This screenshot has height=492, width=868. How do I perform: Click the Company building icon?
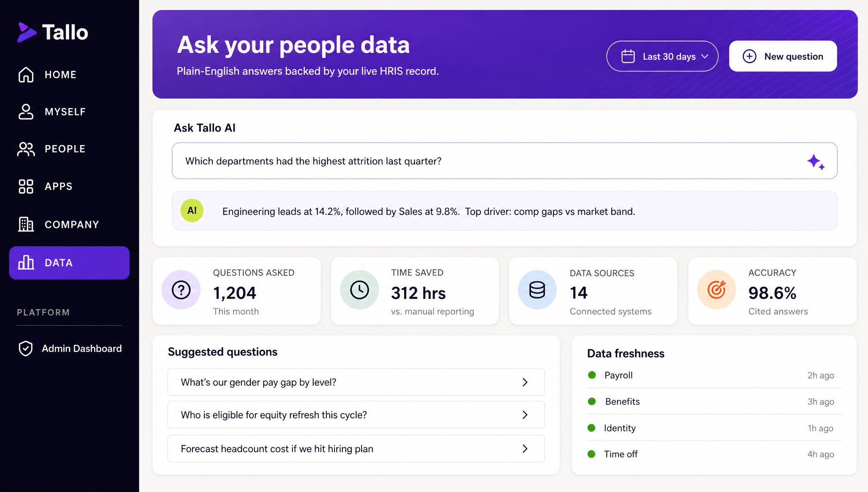coord(26,224)
